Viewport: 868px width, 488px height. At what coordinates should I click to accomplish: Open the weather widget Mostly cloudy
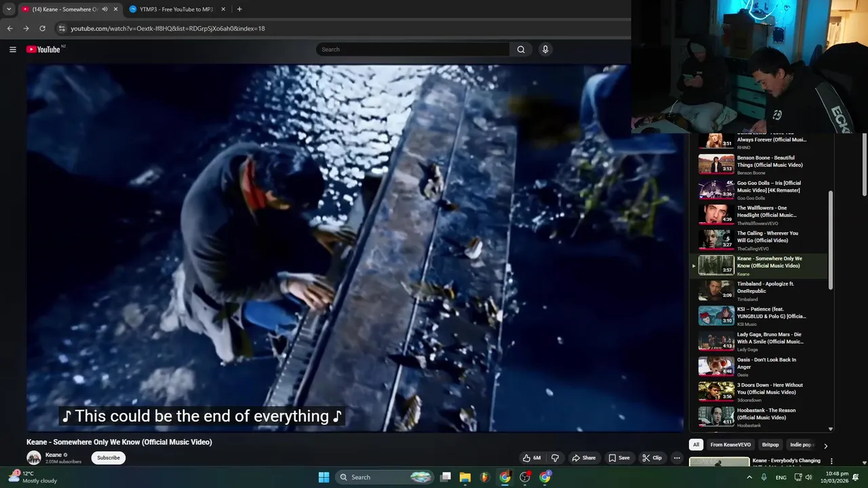pyautogui.click(x=33, y=477)
